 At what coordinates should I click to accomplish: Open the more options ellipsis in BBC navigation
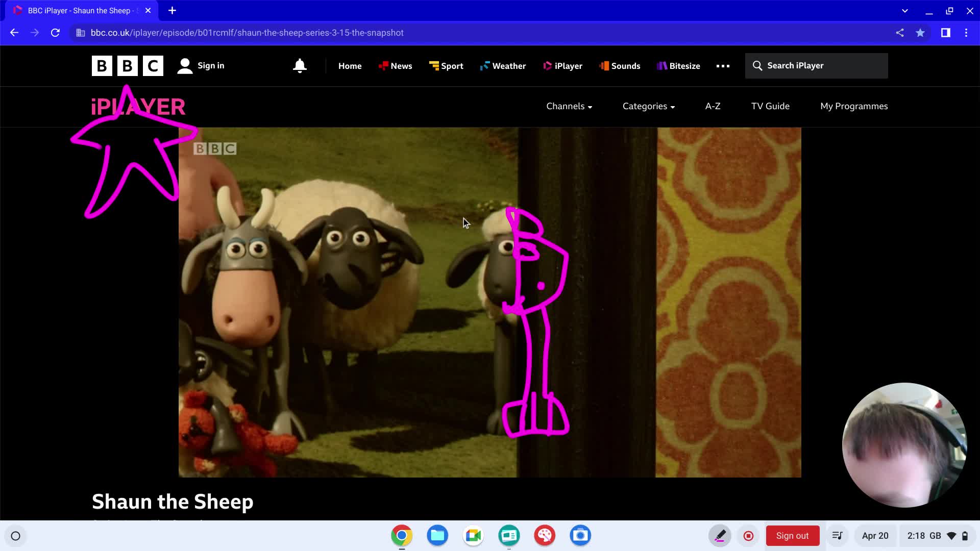pyautogui.click(x=722, y=66)
